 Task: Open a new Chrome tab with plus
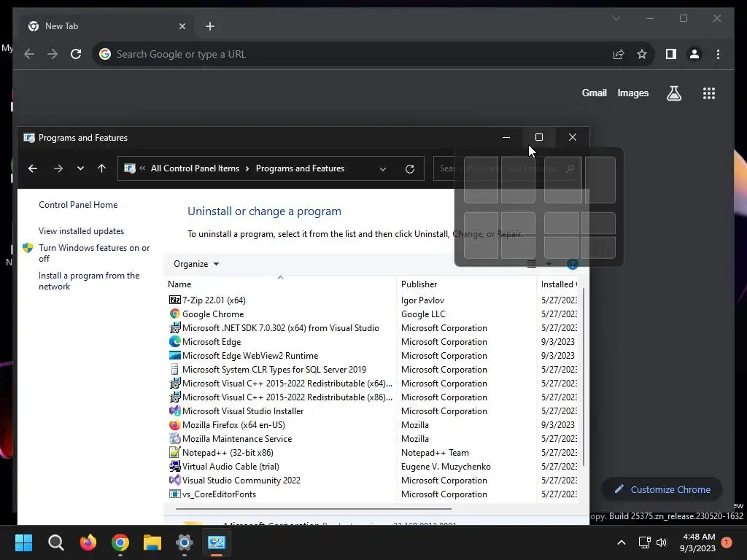click(x=210, y=26)
